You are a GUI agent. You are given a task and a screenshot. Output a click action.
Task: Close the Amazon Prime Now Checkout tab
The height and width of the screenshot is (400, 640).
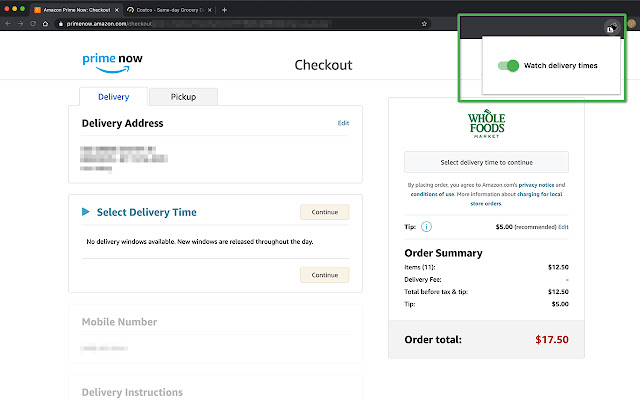click(x=117, y=10)
